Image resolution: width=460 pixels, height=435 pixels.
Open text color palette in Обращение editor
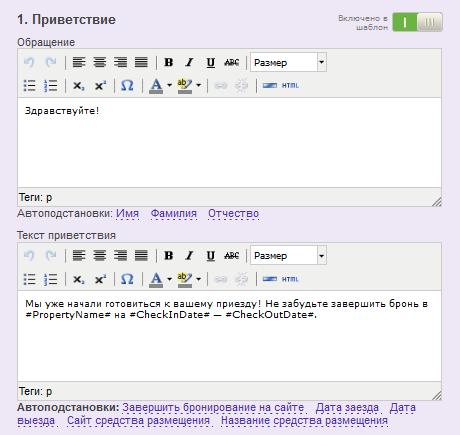point(169,86)
